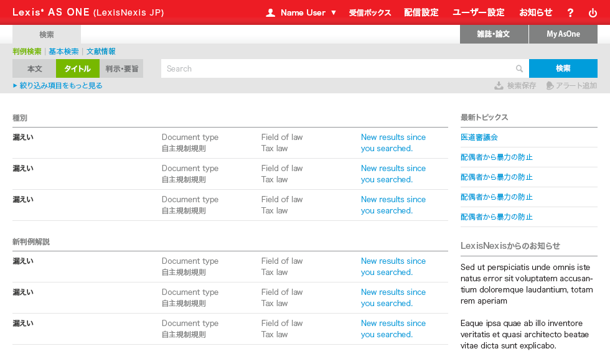
Task: Switch to the My AsOne tab
Action: point(563,34)
